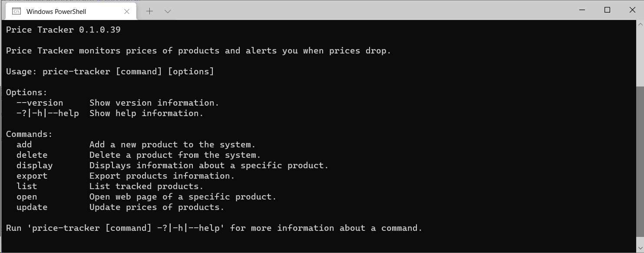Click the final Run instruction line
Screen dimensions: 644x253
tap(214, 228)
